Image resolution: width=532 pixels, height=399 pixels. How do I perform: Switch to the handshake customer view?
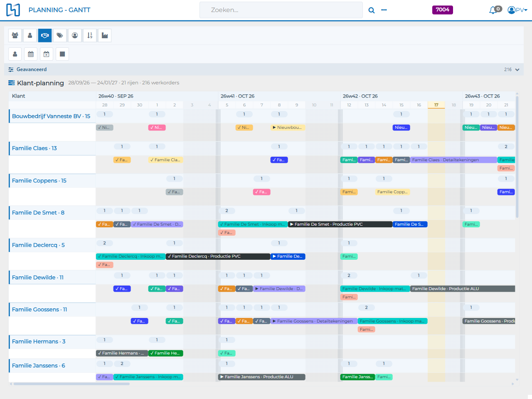(45, 35)
